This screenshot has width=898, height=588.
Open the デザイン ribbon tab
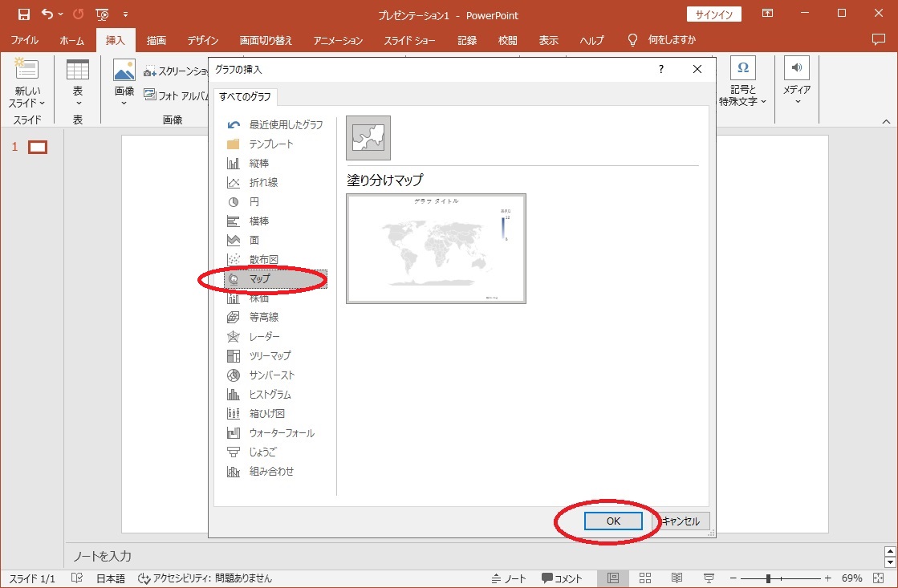pos(202,40)
